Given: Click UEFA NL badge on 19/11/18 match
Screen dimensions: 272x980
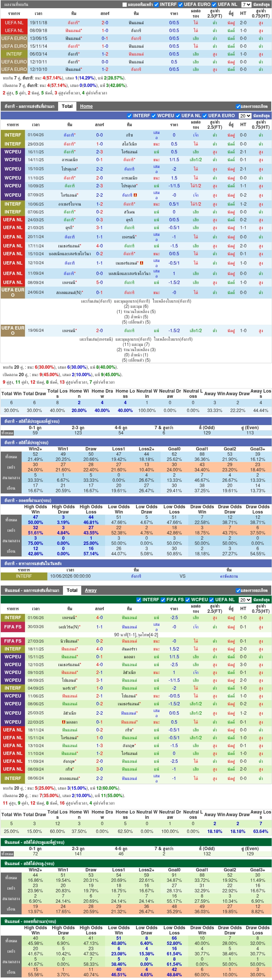Looking at the screenshot, I should [14, 23].
